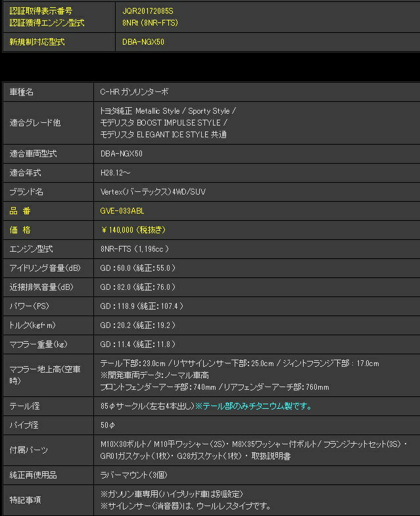Click the yellow 品番 row label
The height and width of the screenshot is (516, 420).
[x=20, y=211]
